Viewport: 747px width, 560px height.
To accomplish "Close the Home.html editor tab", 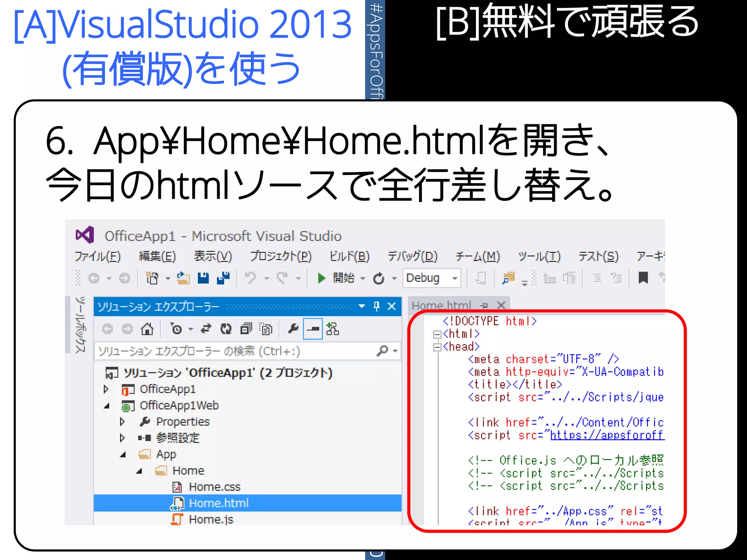I will (502, 305).
